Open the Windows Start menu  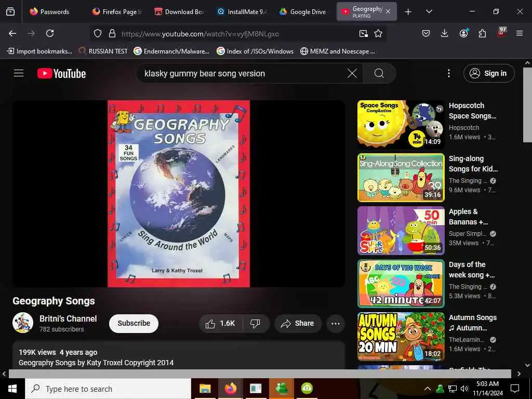pyautogui.click(x=12, y=389)
